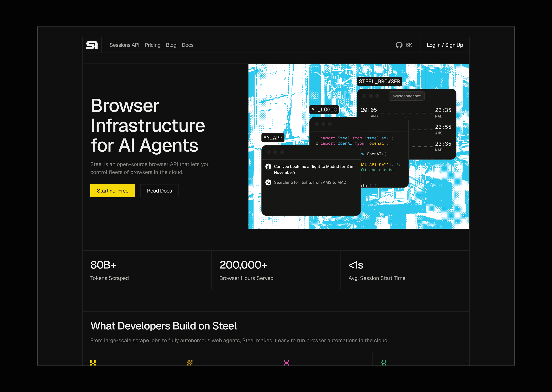
Task: Click the Read Docs button
Action: [x=159, y=191]
